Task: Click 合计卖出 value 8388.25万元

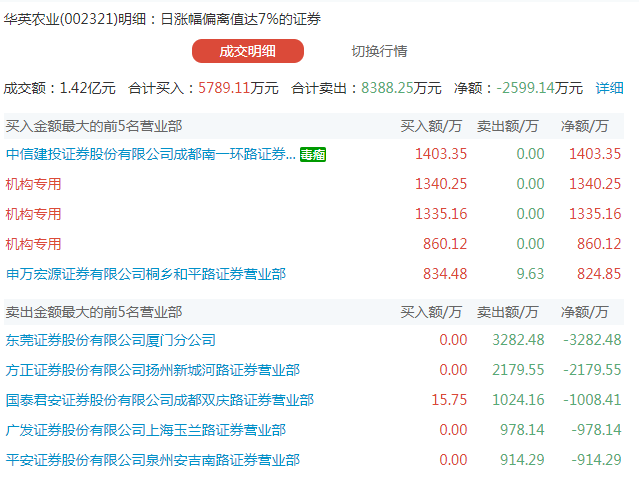Action: [401, 88]
